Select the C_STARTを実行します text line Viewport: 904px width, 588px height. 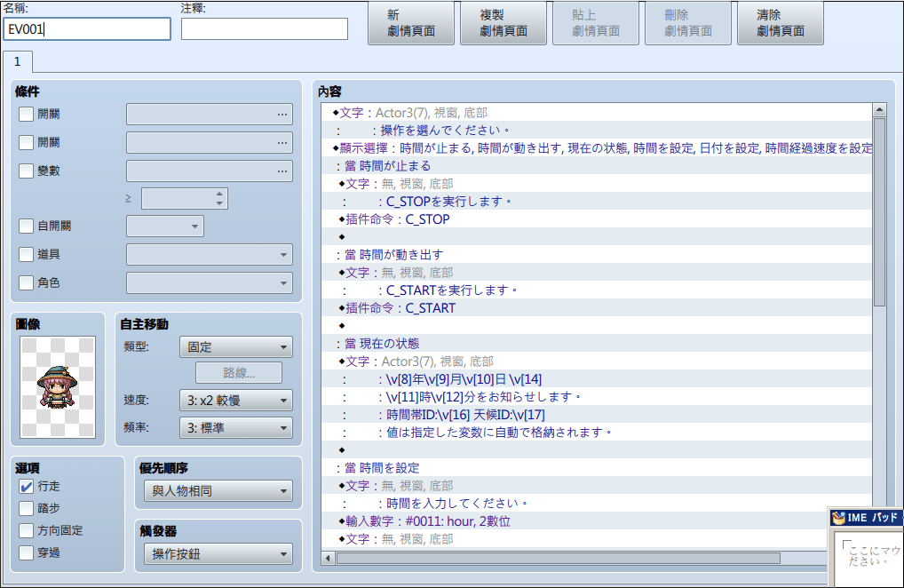[x=598, y=290]
